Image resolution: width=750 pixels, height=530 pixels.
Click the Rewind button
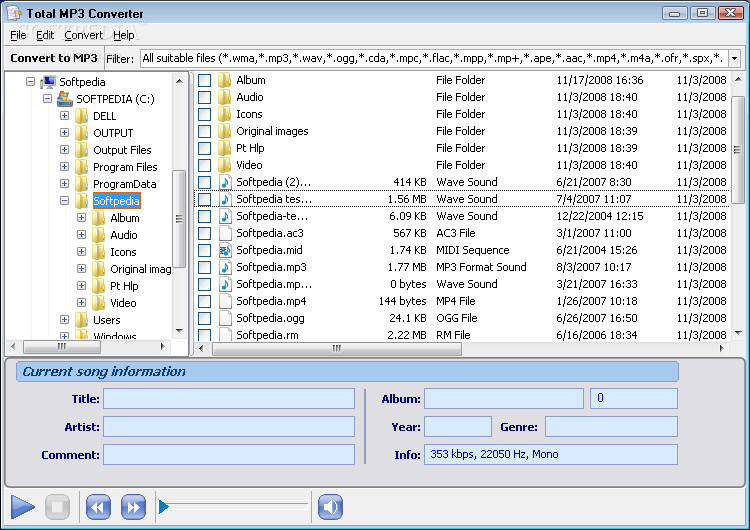point(98,507)
